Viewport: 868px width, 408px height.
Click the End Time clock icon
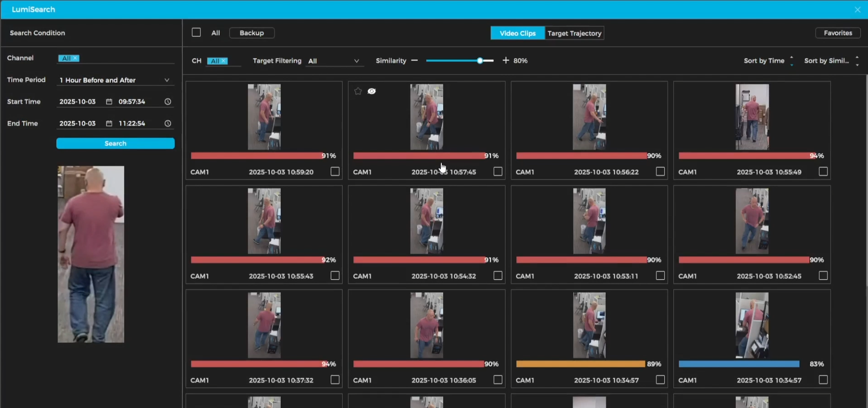pyautogui.click(x=168, y=123)
